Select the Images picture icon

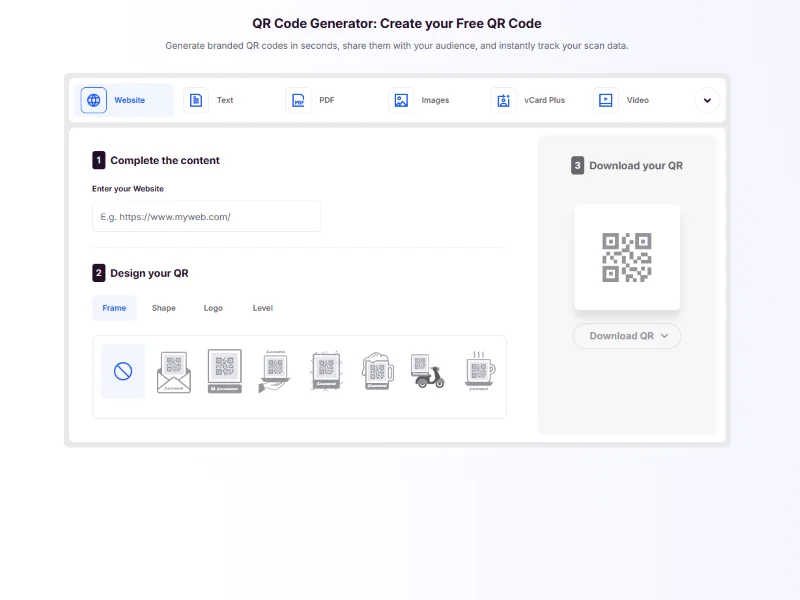pyautogui.click(x=401, y=100)
